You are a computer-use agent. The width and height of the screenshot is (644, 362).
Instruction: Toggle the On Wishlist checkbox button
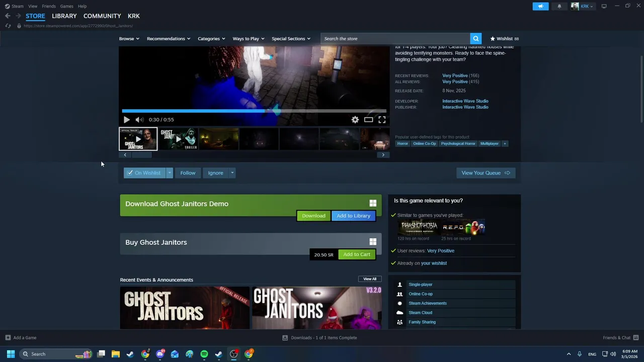(144, 173)
